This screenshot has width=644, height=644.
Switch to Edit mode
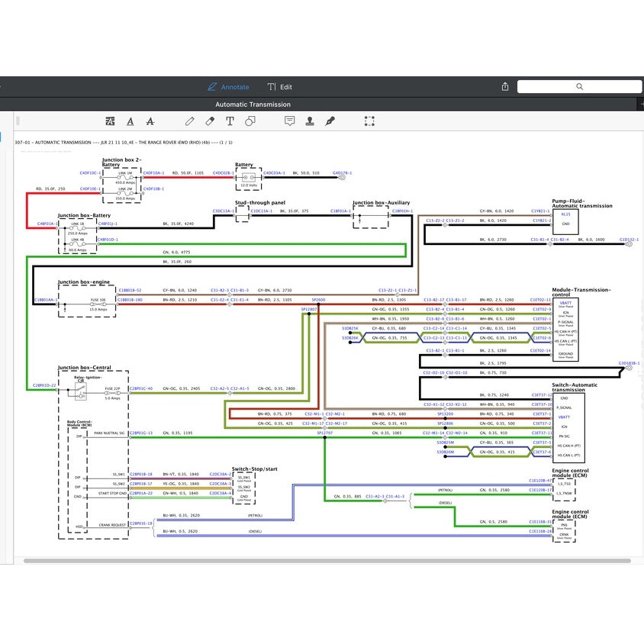280,87
